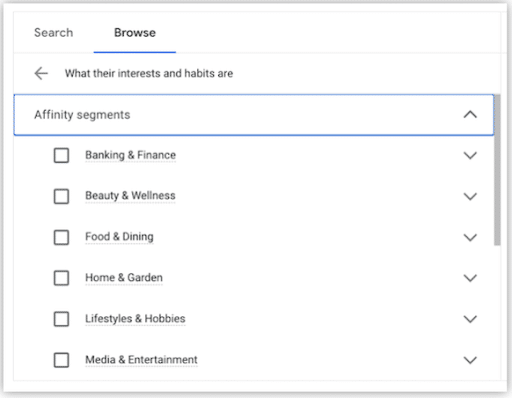Expand the Home & Garden chevron

tap(470, 278)
